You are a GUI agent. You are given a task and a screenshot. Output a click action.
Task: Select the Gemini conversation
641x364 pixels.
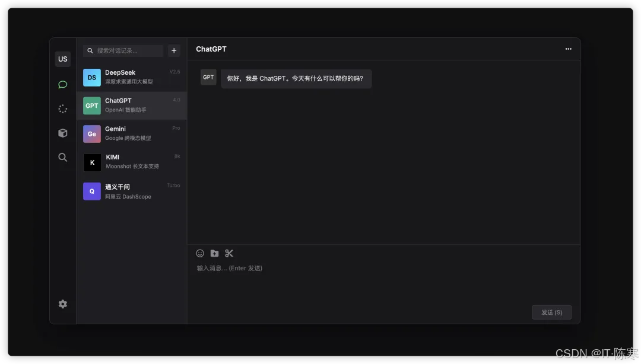pyautogui.click(x=132, y=134)
